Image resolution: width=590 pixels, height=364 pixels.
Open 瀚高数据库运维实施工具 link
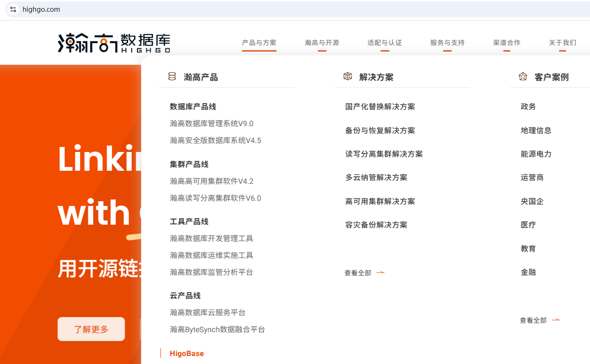212,255
